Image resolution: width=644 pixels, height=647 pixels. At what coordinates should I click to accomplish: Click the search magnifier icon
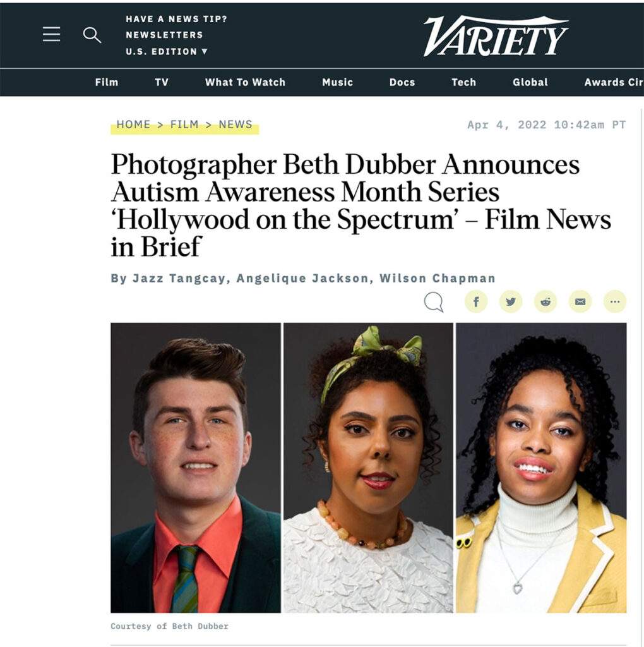[x=92, y=35]
